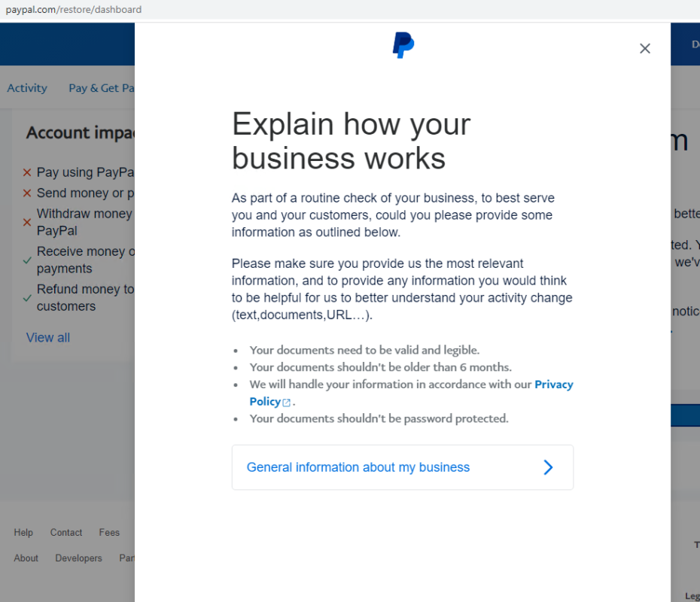Click the red X beside Withdraw money
700x602 pixels.
click(27, 222)
